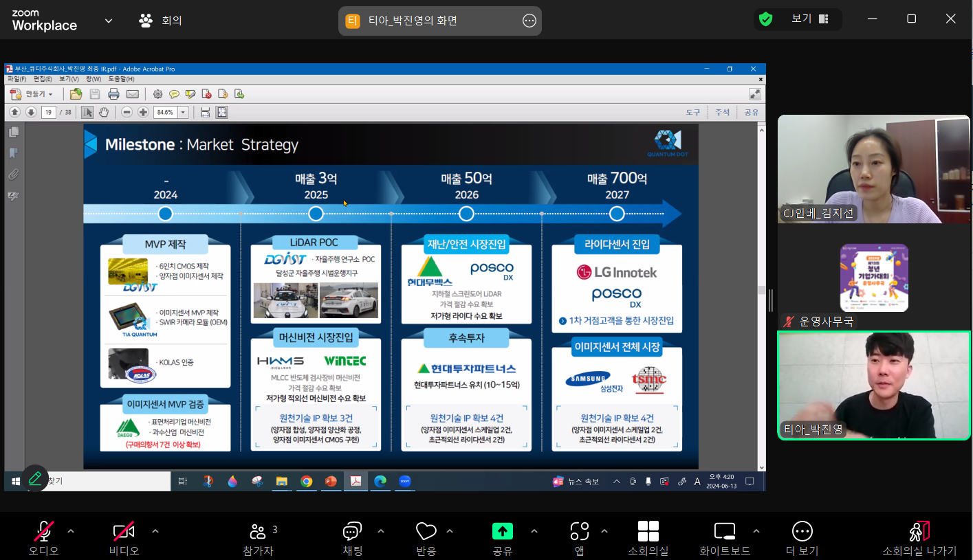Expand audio options arrow next to 오디오
The width and height of the screenshot is (973, 560).
[x=71, y=531]
